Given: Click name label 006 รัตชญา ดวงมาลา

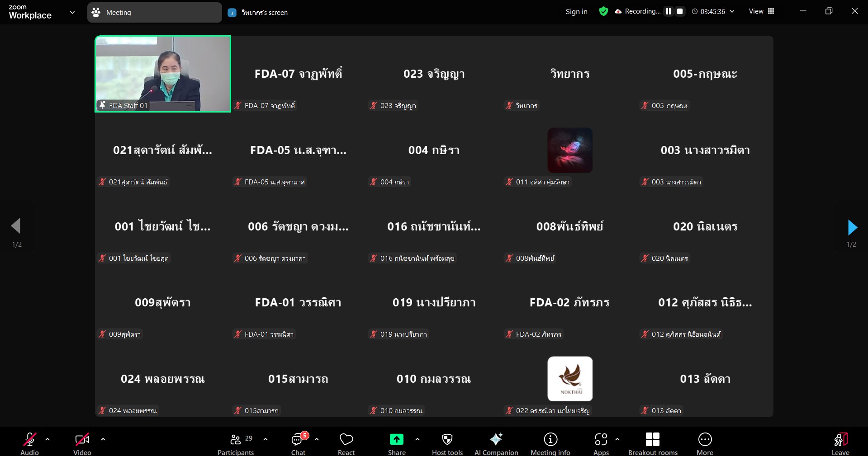Looking at the screenshot, I should 275,258.
